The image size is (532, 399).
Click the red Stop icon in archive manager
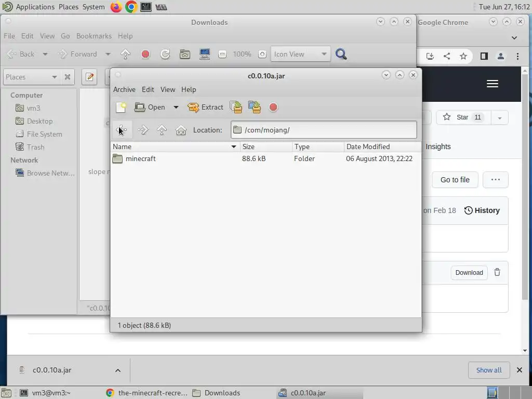tap(273, 107)
